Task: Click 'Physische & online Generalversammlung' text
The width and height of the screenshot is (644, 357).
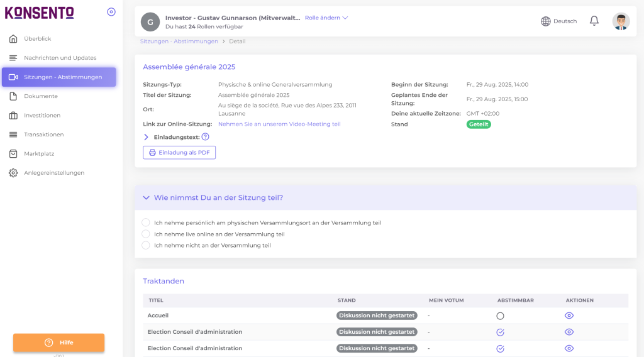Action: coord(275,84)
